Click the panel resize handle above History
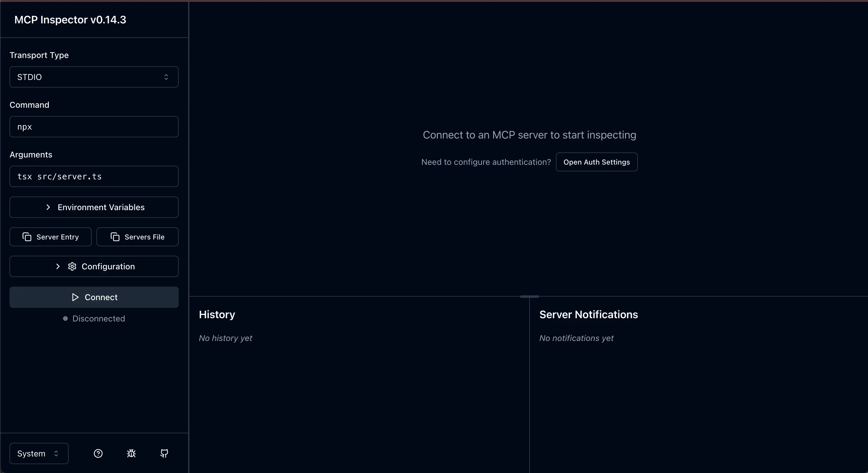This screenshot has width=868, height=473. [x=529, y=296]
